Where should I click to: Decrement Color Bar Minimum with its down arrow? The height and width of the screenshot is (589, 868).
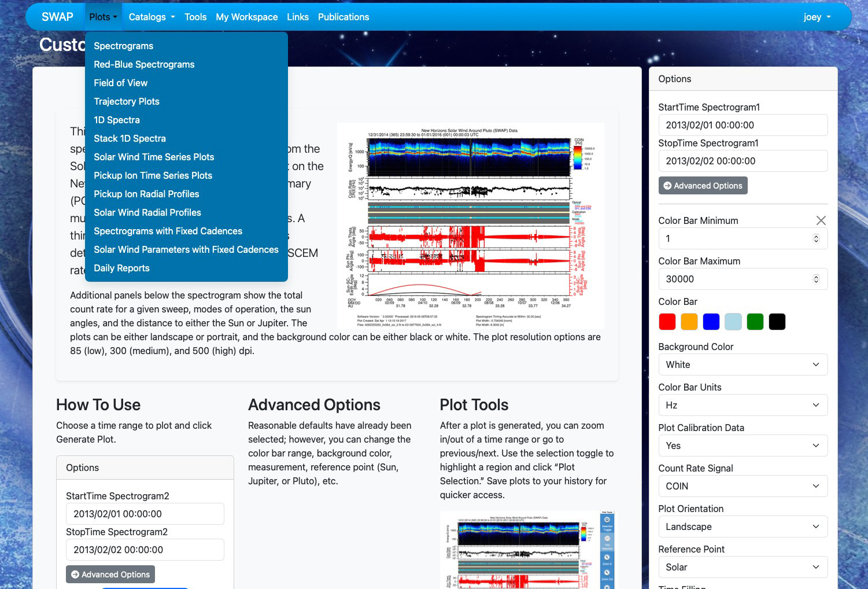815,241
